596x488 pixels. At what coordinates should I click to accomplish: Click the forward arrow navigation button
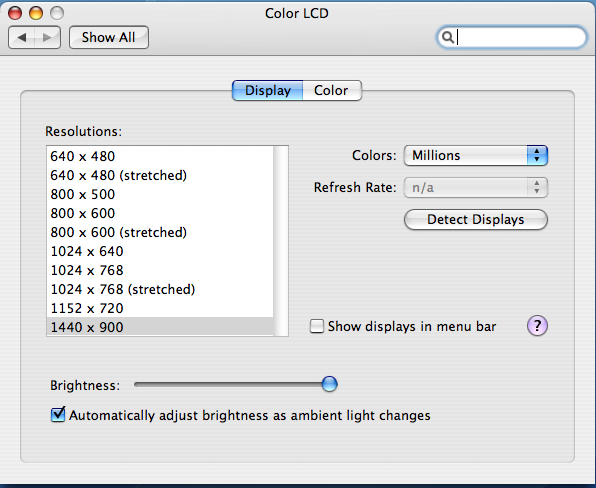click(48, 37)
